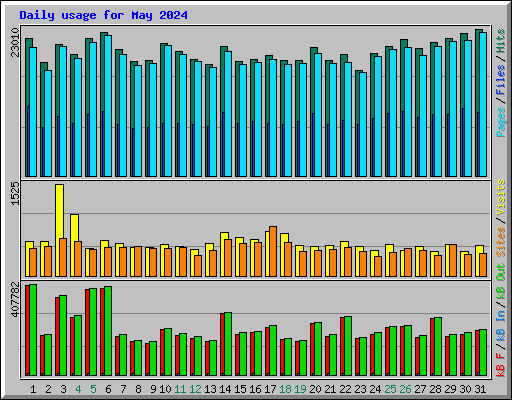This screenshot has width=512, height=400.
Task: Click weekend day 12 label
Action: point(195,389)
